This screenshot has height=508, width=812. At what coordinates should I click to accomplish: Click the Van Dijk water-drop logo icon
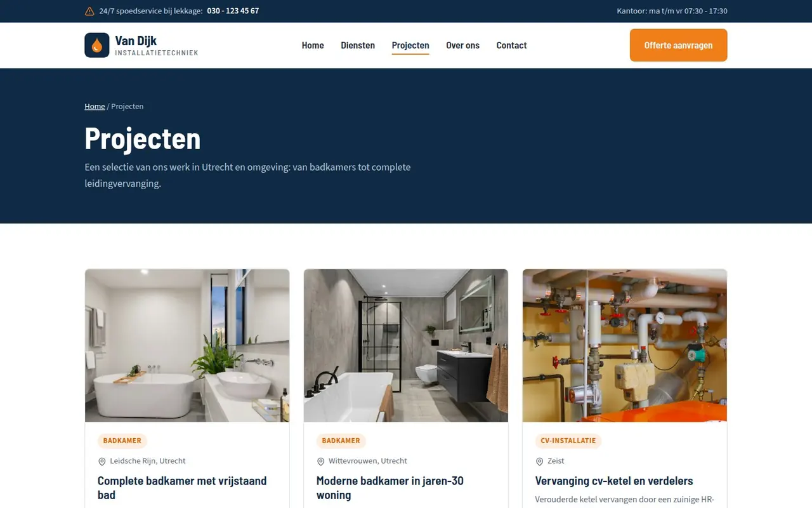(x=97, y=45)
